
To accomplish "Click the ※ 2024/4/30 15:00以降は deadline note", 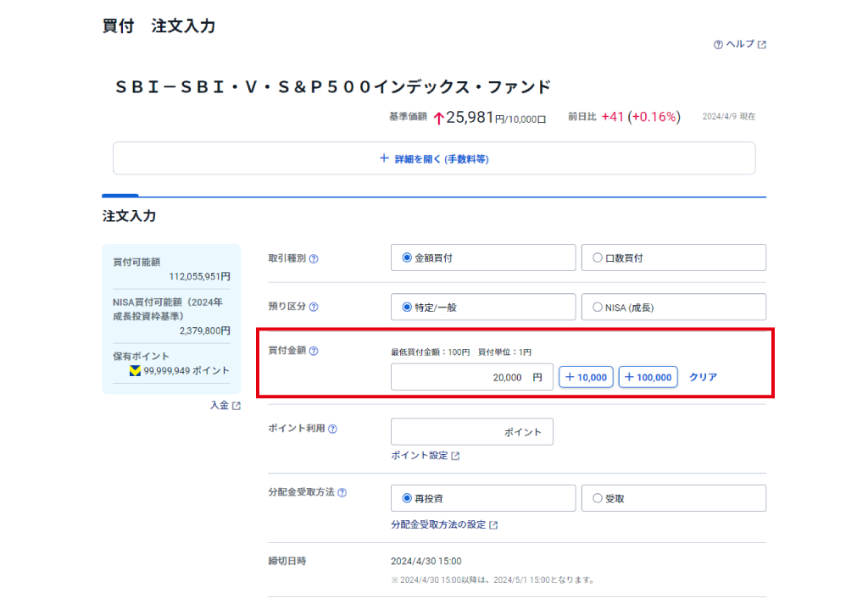I will [x=493, y=580].
